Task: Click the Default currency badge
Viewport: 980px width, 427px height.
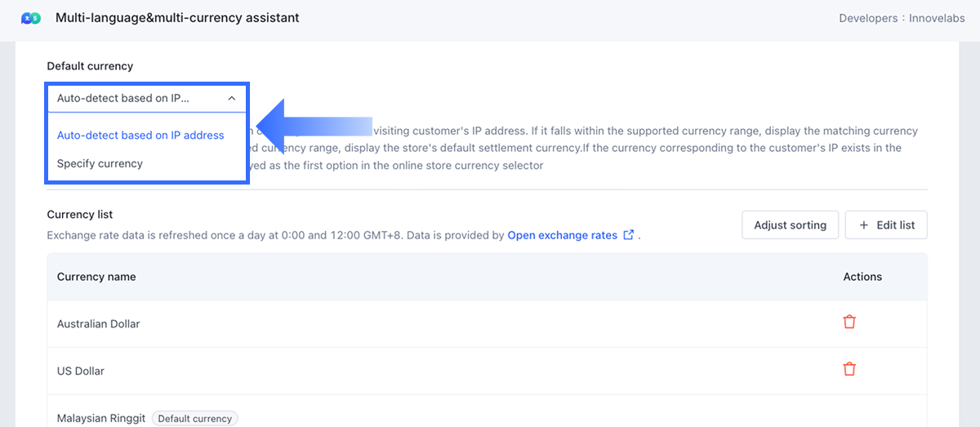Action: point(194,419)
